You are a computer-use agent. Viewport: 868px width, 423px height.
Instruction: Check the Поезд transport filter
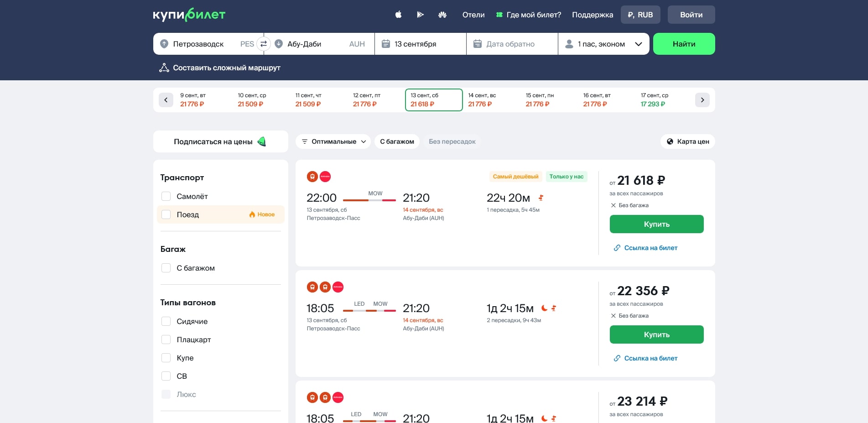166,214
